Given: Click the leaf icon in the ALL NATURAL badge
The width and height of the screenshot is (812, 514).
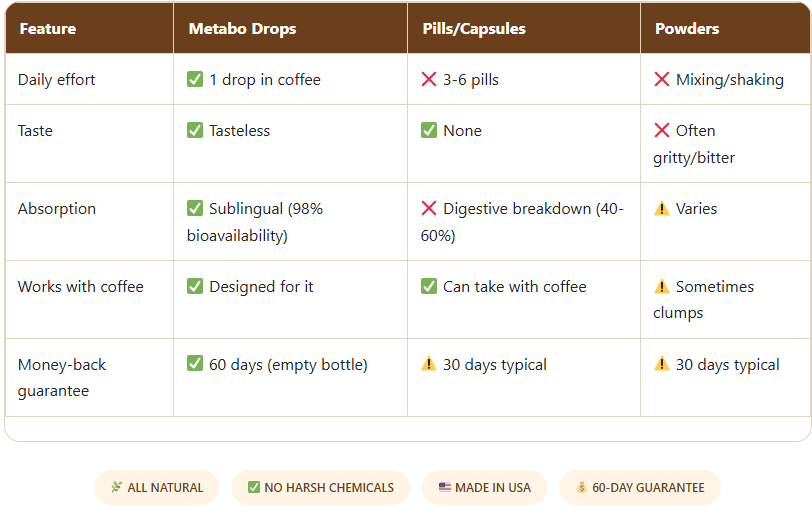Looking at the screenshot, I should tap(117, 487).
